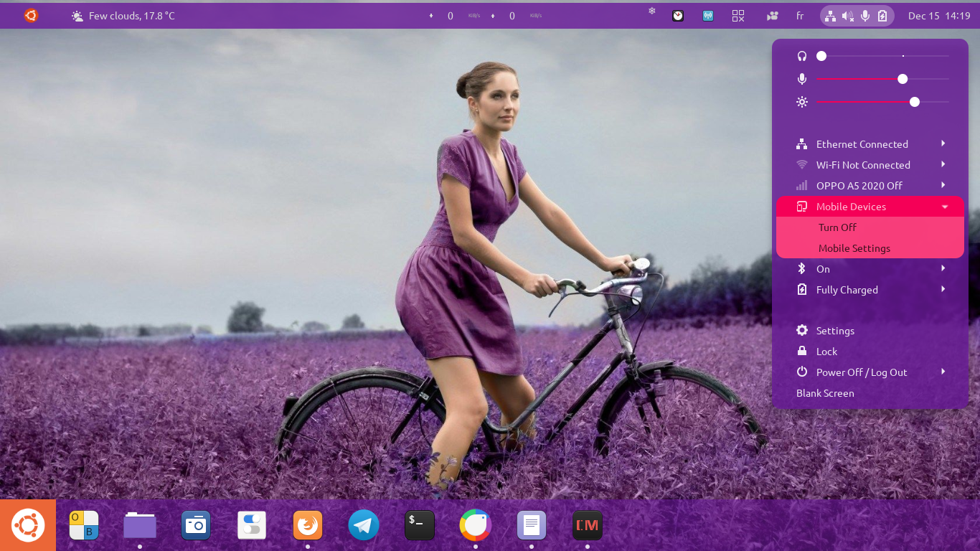Viewport: 980px width, 551px height.
Task: Open the red CM app in dock
Action: [x=588, y=525]
